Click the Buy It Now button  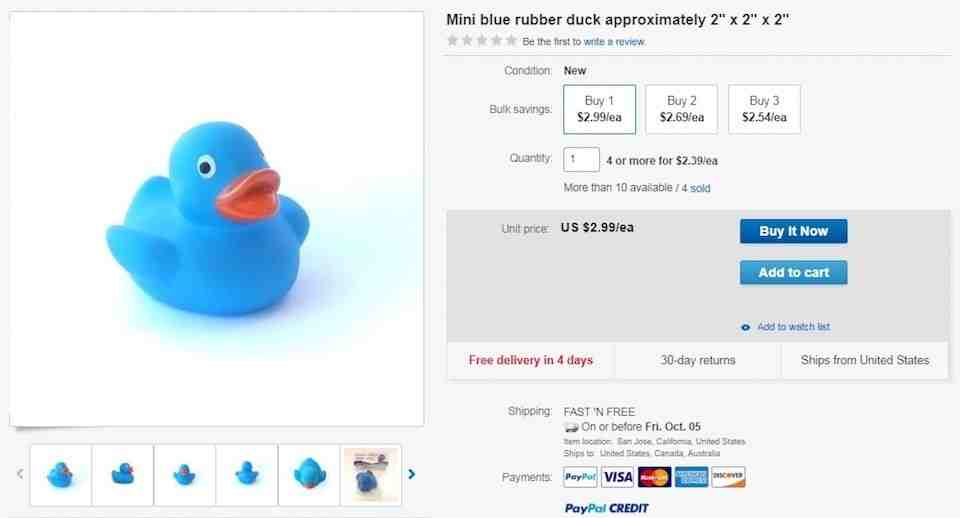point(793,231)
